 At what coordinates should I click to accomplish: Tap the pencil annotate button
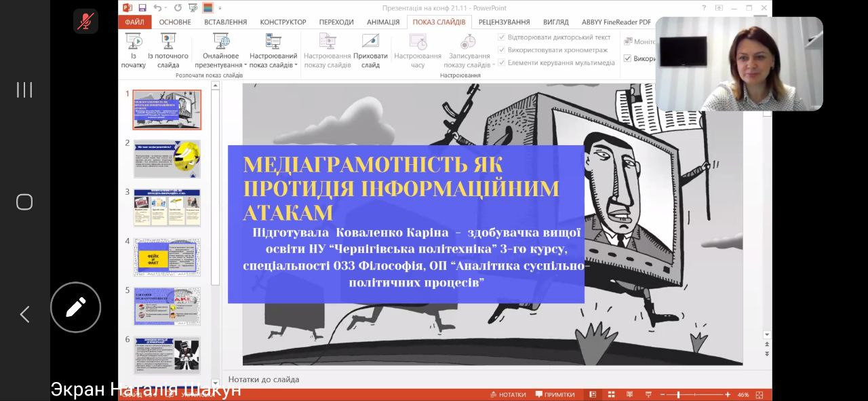click(75, 307)
